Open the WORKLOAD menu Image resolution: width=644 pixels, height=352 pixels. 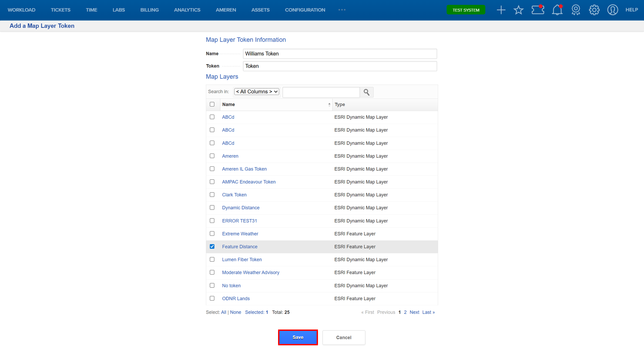21,10
